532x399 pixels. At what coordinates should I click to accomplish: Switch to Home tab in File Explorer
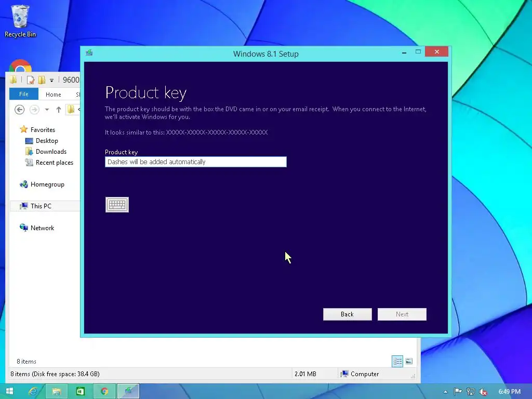(x=54, y=95)
